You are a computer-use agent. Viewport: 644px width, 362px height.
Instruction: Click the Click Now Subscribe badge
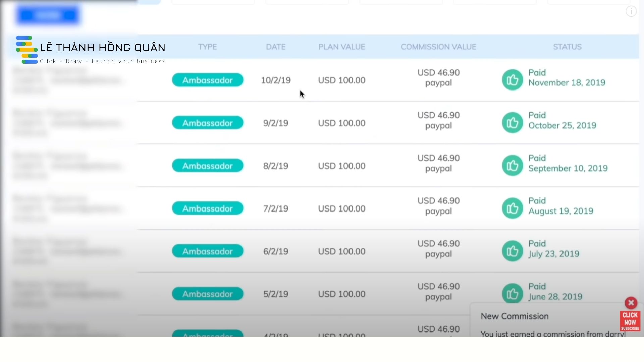(x=630, y=321)
